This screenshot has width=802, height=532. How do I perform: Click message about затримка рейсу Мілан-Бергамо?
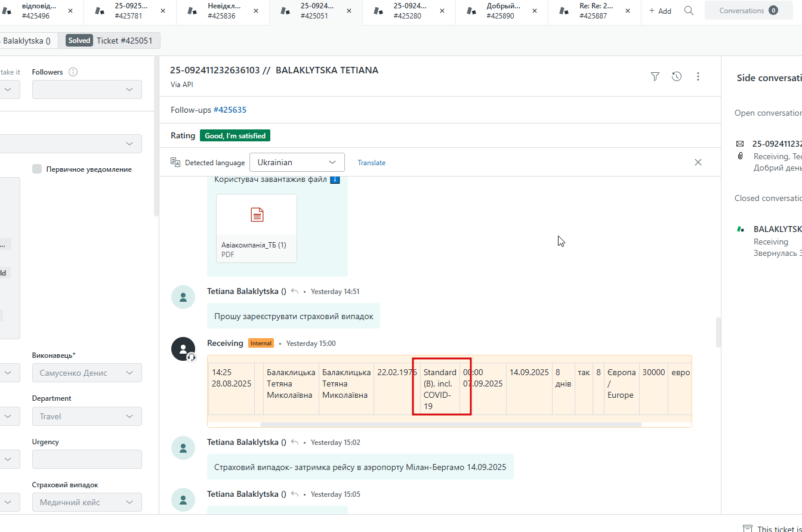click(x=360, y=467)
